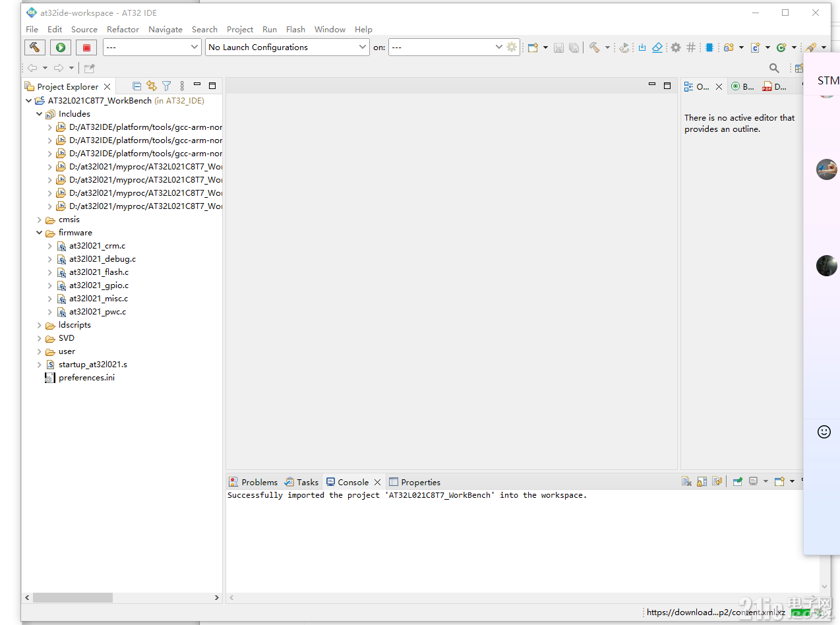840x625 pixels.
Task: Toggle console Word Wrap icon
Action: click(717, 481)
